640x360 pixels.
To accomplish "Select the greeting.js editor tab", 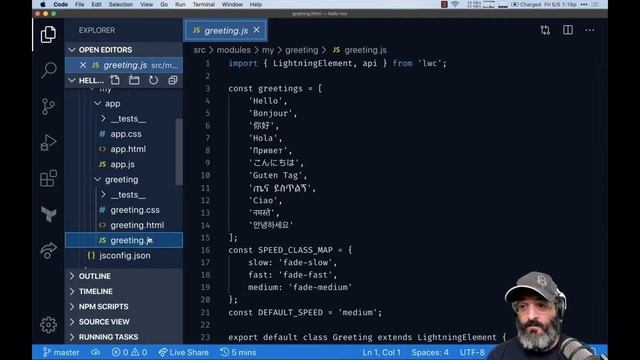I will point(226,30).
